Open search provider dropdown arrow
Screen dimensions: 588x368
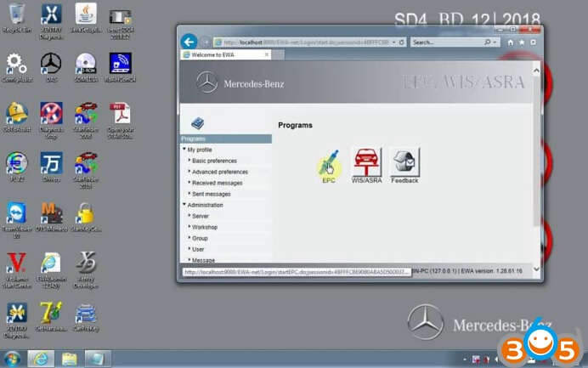pos(495,42)
